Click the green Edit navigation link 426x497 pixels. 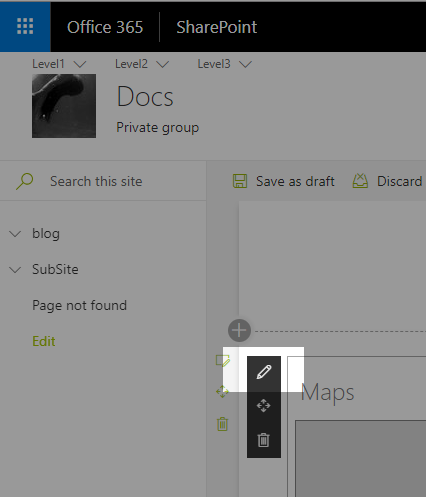pyautogui.click(x=44, y=341)
